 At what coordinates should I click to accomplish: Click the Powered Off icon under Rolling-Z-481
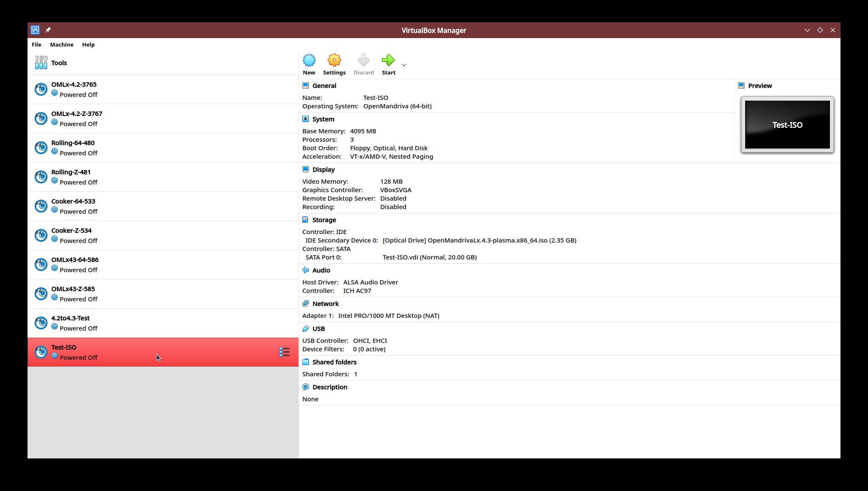coord(54,180)
